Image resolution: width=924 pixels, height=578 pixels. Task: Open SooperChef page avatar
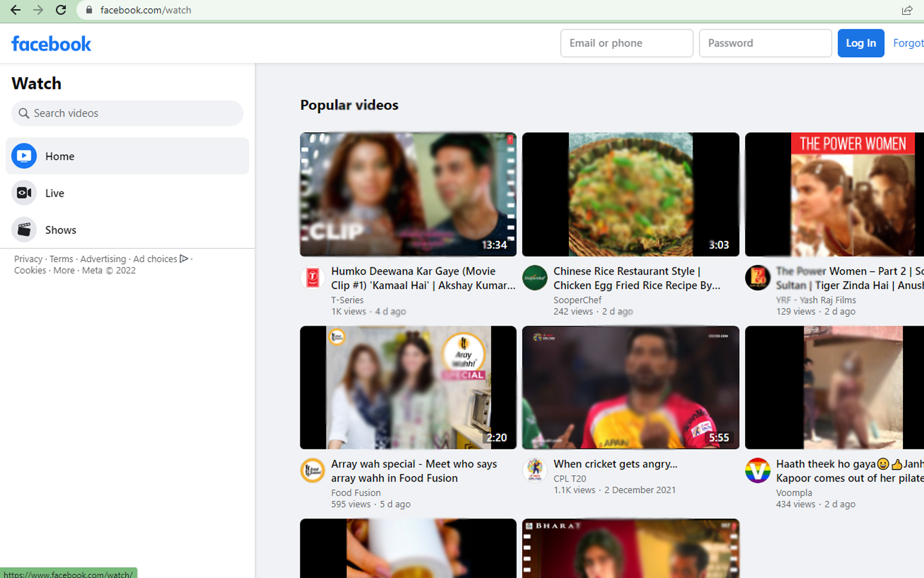535,277
